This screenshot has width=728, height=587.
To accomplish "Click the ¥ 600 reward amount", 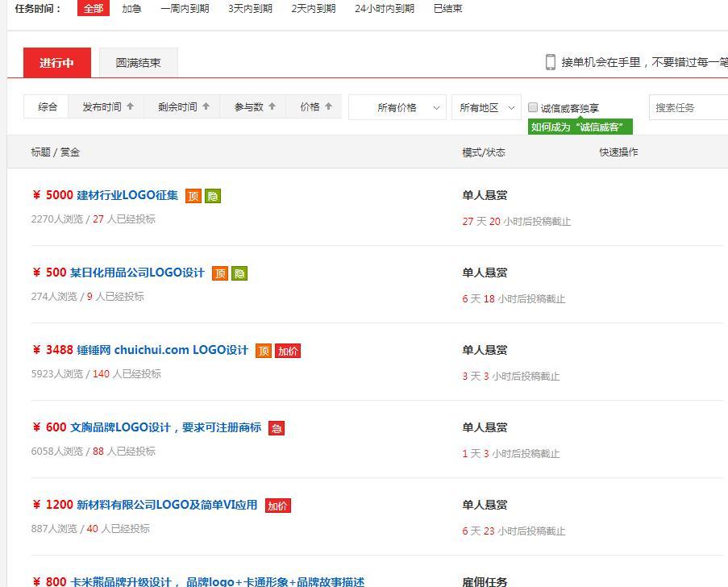I will coord(49,427).
